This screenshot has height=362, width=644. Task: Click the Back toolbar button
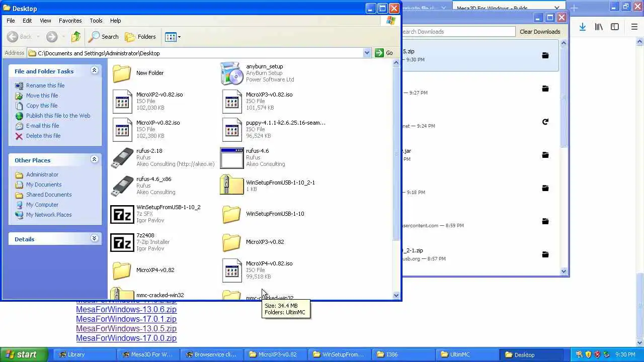point(20,37)
